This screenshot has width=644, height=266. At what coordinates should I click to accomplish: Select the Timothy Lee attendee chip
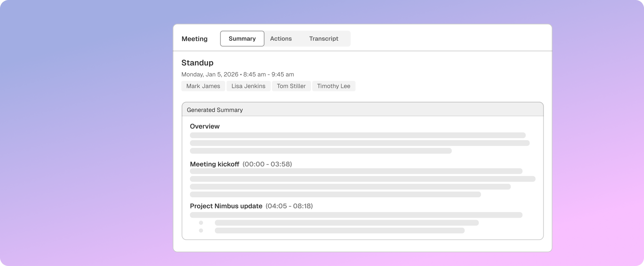tap(333, 86)
